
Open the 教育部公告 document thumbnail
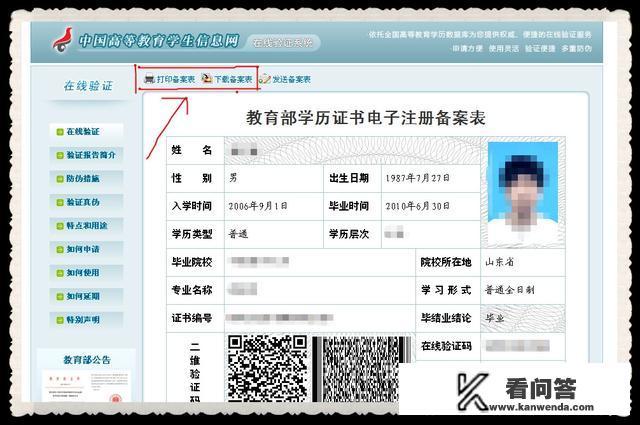point(86,386)
